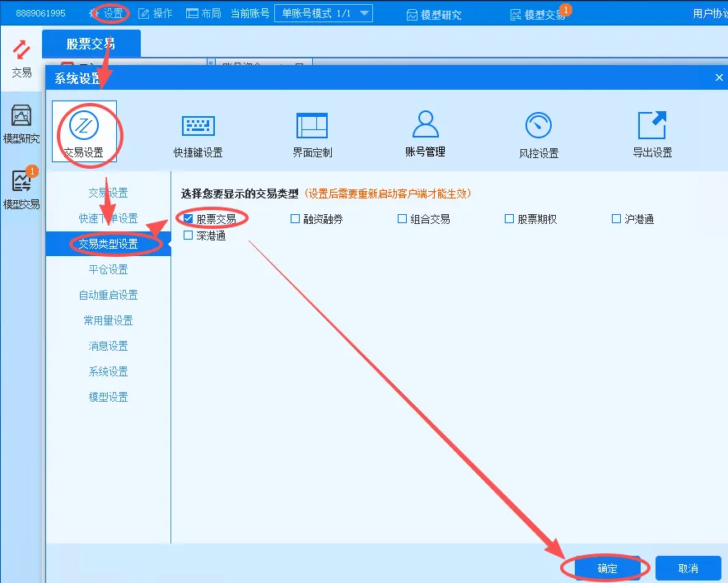Open the 账号管理 user icon
This screenshot has height=583, width=728.
[425, 132]
